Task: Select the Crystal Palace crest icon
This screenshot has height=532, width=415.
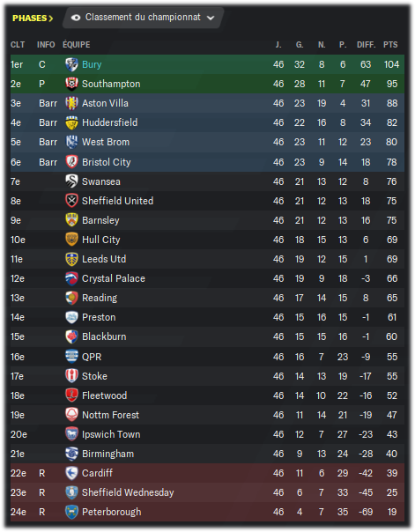Action: click(x=71, y=278)
